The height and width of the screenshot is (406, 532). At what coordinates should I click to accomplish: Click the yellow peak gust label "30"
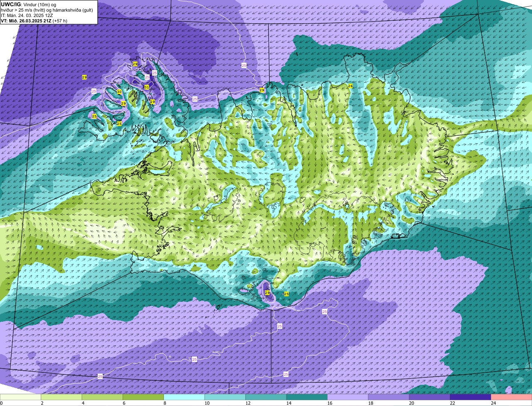click(119, 92)
